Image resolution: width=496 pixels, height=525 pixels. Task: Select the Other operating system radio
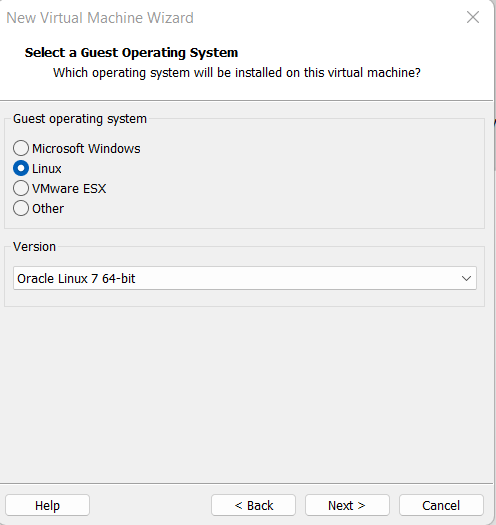pyautogui.click(x=21, y=208)
